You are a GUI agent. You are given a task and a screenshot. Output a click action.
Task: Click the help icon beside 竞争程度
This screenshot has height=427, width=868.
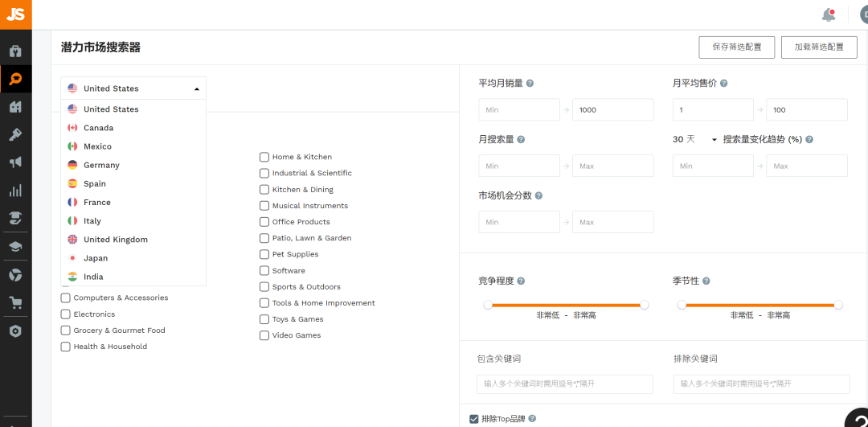coord(521,281)
